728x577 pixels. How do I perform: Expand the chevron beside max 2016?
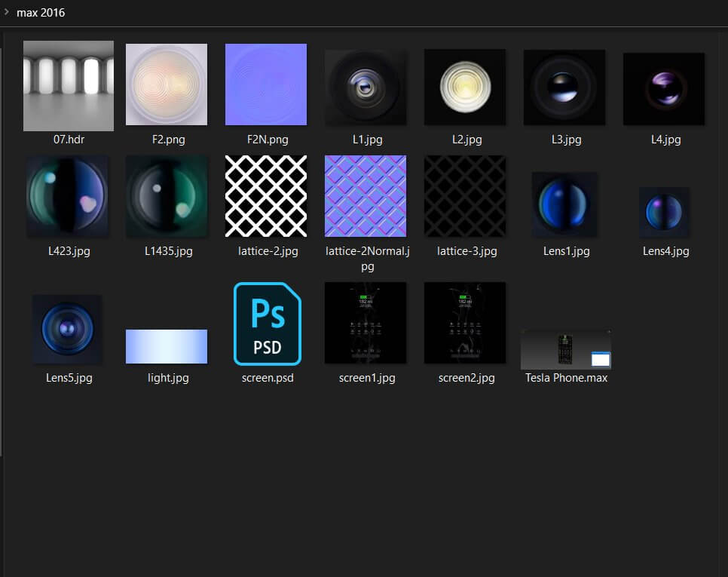point(7,12)
